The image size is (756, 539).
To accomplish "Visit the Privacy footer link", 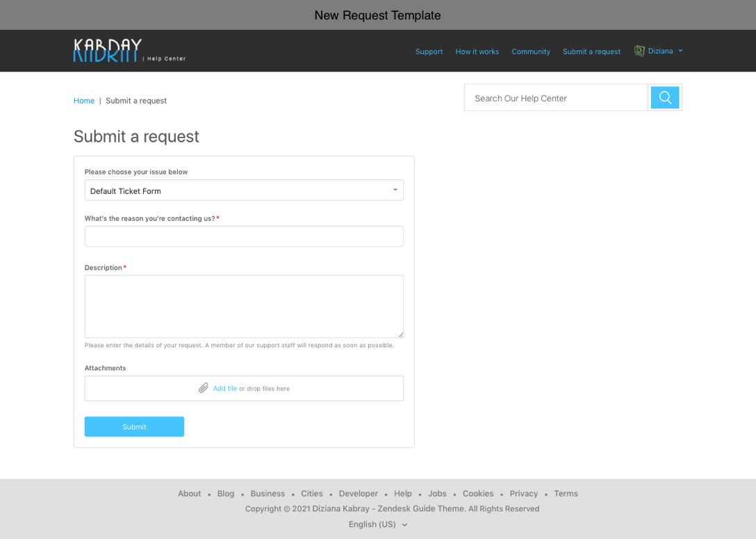I will (x=523, y=494).
